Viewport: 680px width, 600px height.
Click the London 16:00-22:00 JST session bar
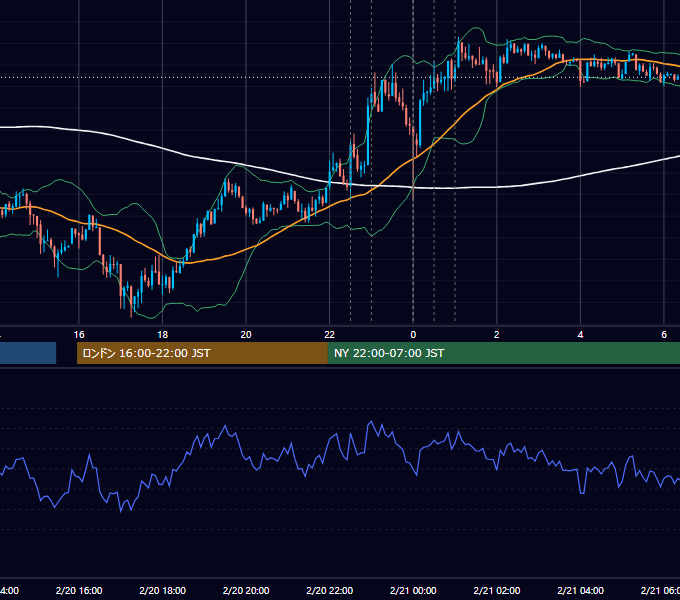pos(202,353)
